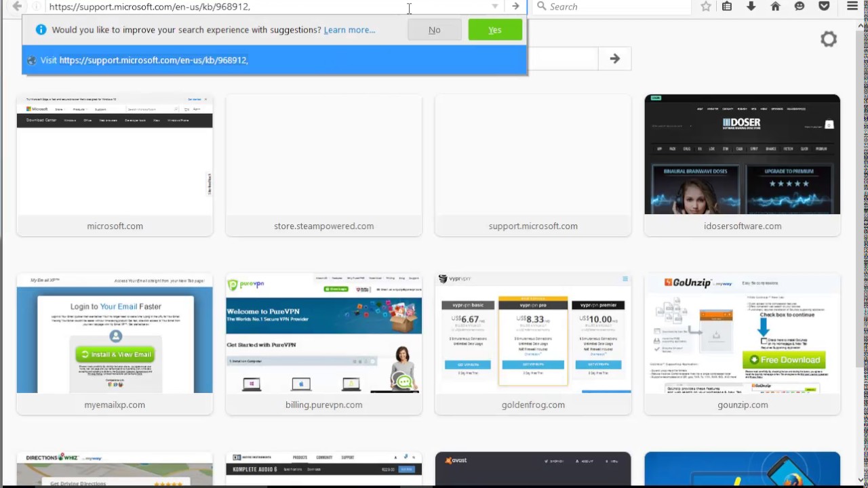Click the browser Back arrow button
This screenshot has height=488, width=868.
pyautogui.click(x=17, y=6)
